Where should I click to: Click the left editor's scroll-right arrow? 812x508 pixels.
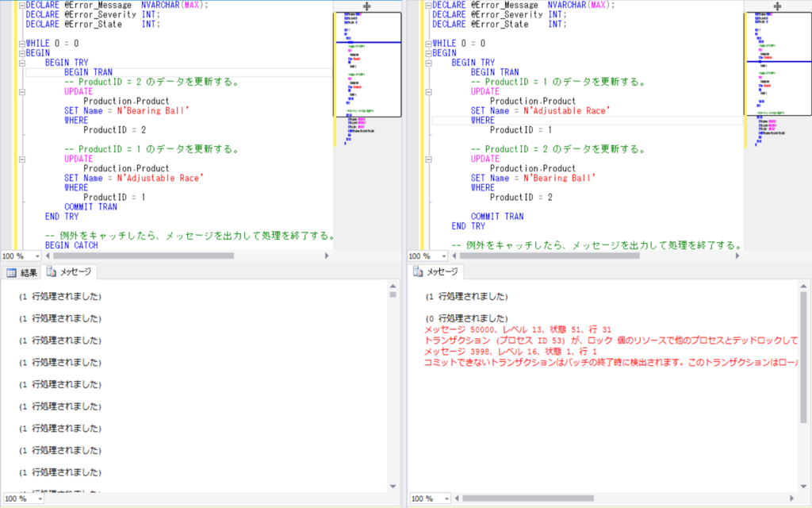point(327,256)
